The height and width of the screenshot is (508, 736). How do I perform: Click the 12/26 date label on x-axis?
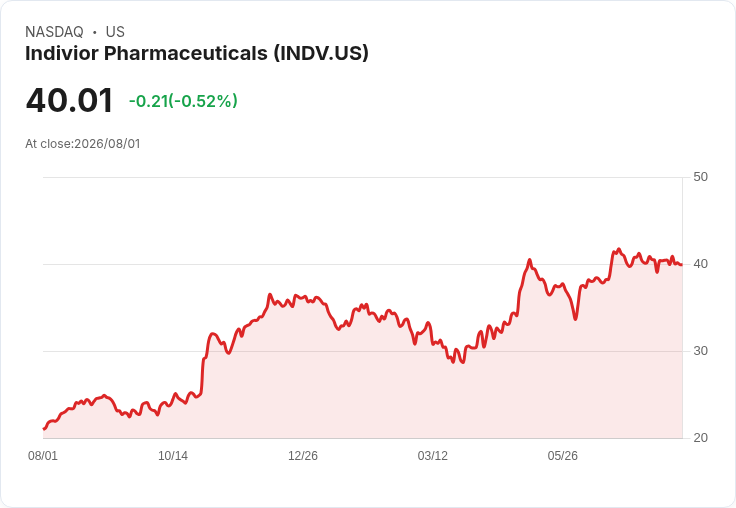coord(303,456)
